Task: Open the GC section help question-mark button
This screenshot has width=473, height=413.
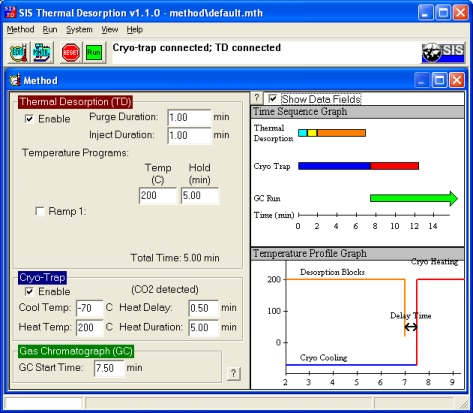Action: point(233,373)
